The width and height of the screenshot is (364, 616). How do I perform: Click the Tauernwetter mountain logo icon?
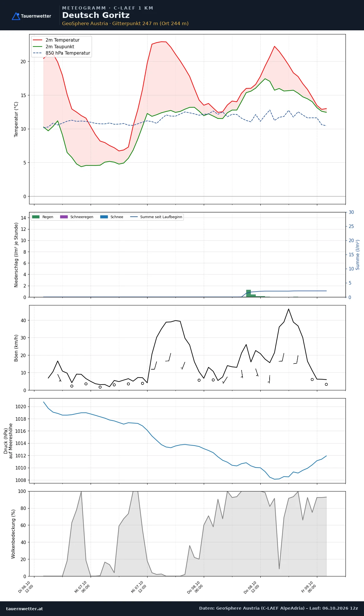click(x=16, y=16)
